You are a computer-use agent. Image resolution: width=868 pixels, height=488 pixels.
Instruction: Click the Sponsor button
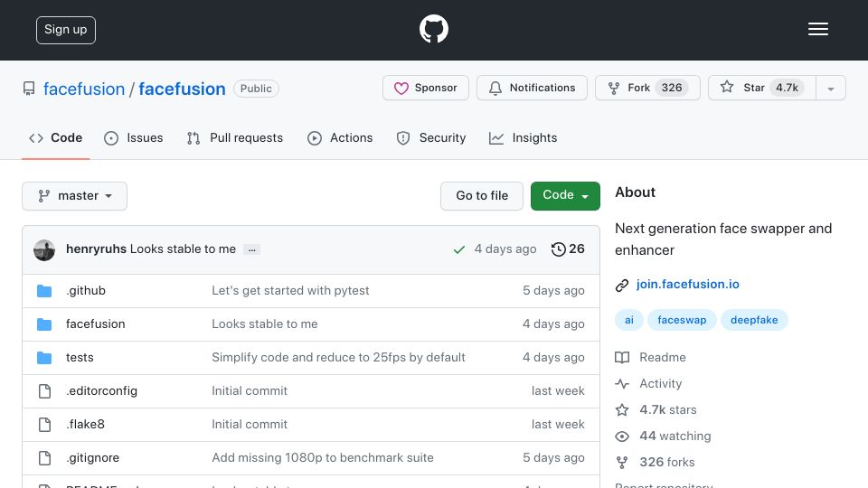(426, 88)
